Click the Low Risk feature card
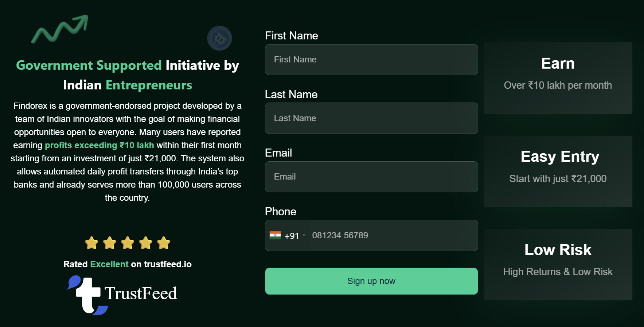 click(x=558, y=265)
